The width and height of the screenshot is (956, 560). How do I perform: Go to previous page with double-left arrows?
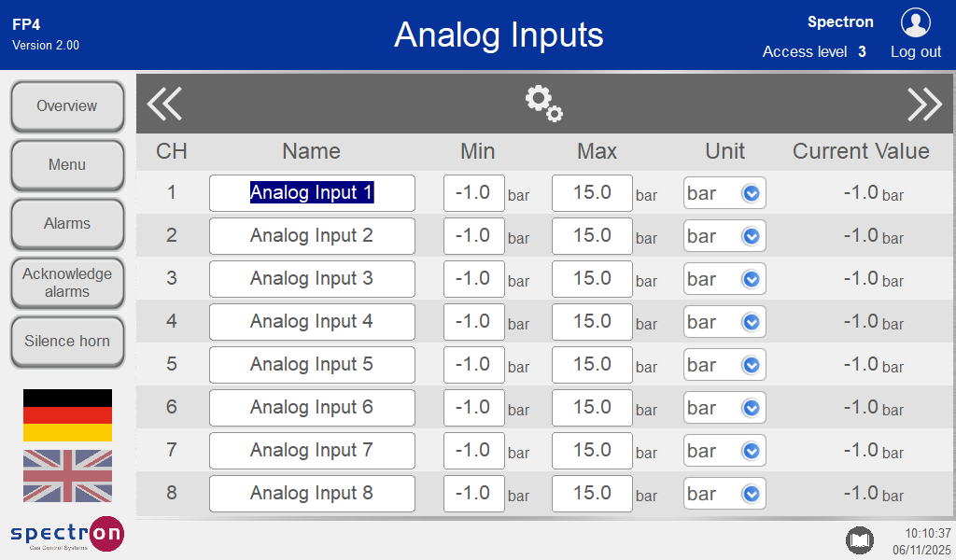tap(164, 104)
